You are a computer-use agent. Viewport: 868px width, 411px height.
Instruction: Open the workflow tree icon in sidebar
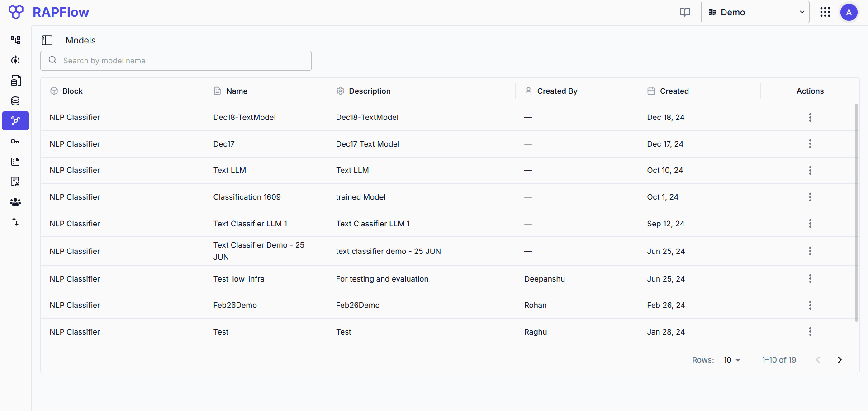(15, 40)
